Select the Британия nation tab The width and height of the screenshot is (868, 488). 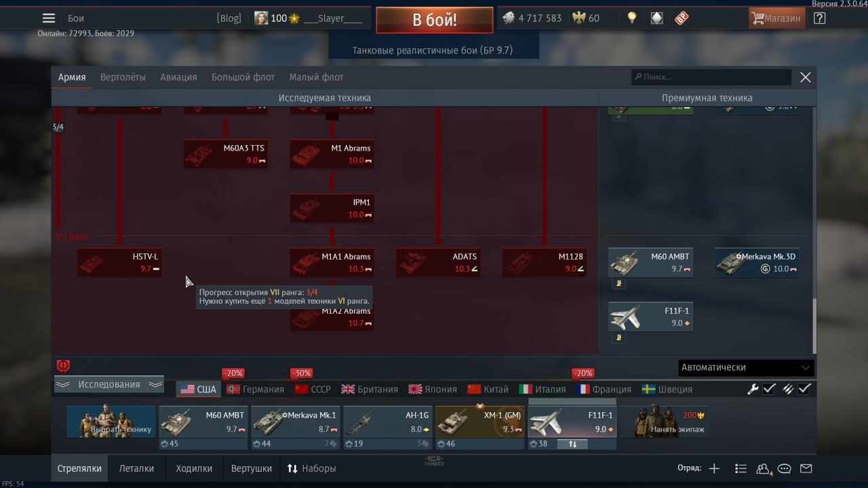click(x=370, y=389)
